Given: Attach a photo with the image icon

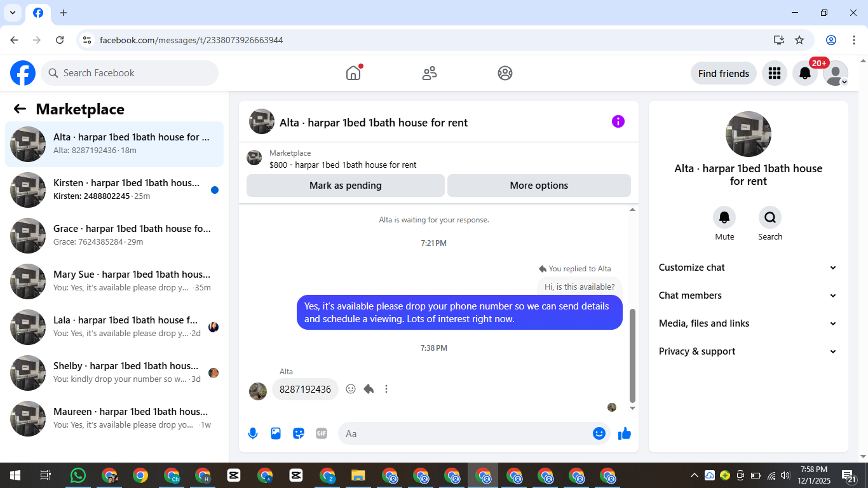Looking at the screenshot, I should coord(276,433).
